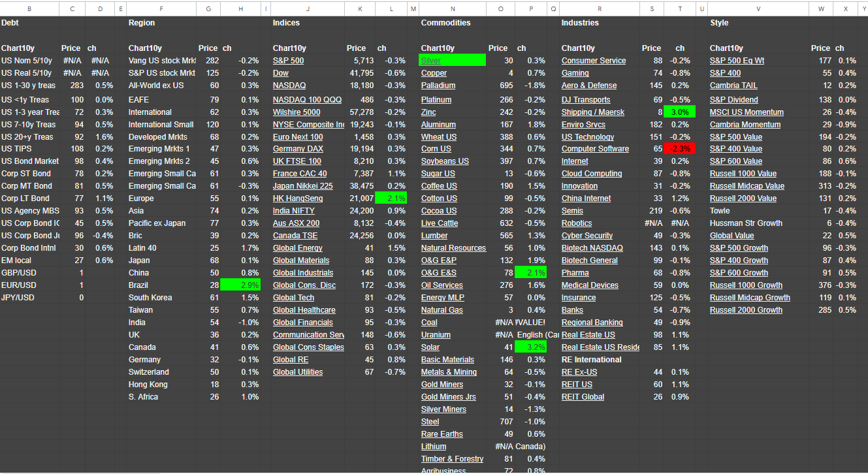The image size is (868, 474).
Task: Open the Russell Midcap Growth link
Action: pos(750,298)
